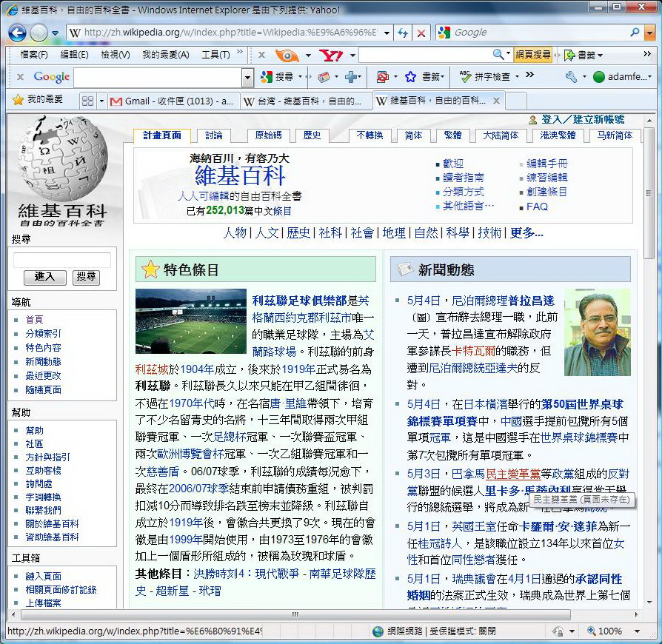662x644 pixels.
Task: Close the Yahoo toolbar with its X
Action: 261,55
